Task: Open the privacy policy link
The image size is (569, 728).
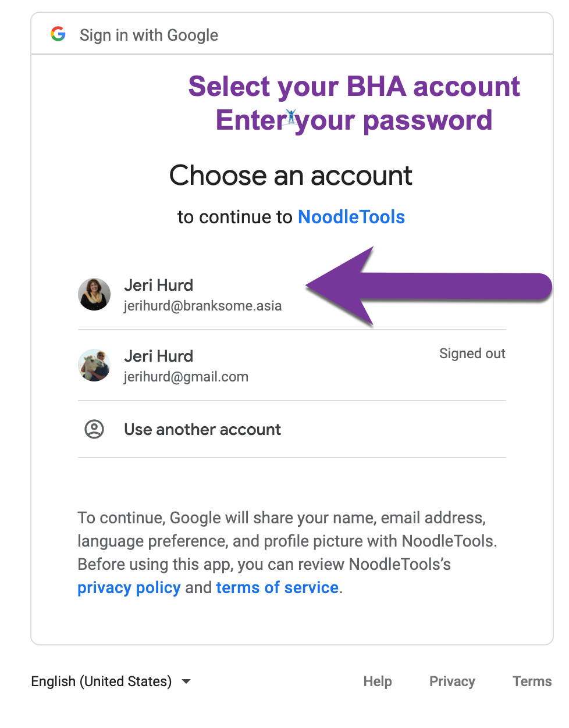Action: click(x=129, y=587)
